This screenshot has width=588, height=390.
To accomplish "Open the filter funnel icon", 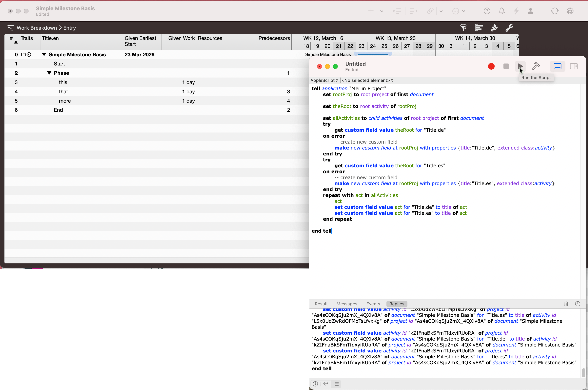I will pyautogui.click(x=463, y=28).
